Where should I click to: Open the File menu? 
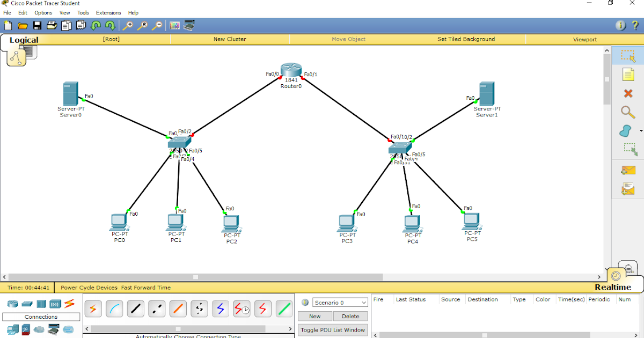point(7,12)
